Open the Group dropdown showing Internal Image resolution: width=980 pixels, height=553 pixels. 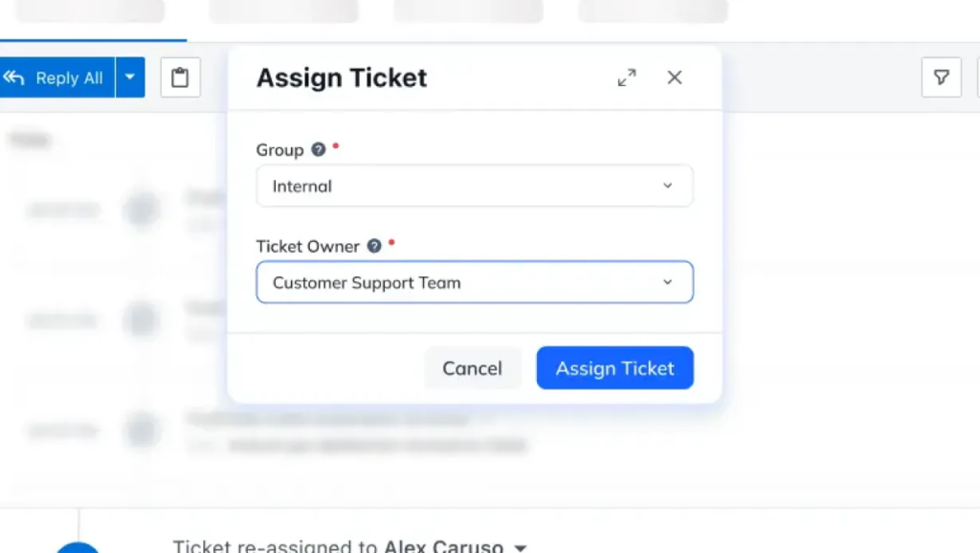[475, 186]
